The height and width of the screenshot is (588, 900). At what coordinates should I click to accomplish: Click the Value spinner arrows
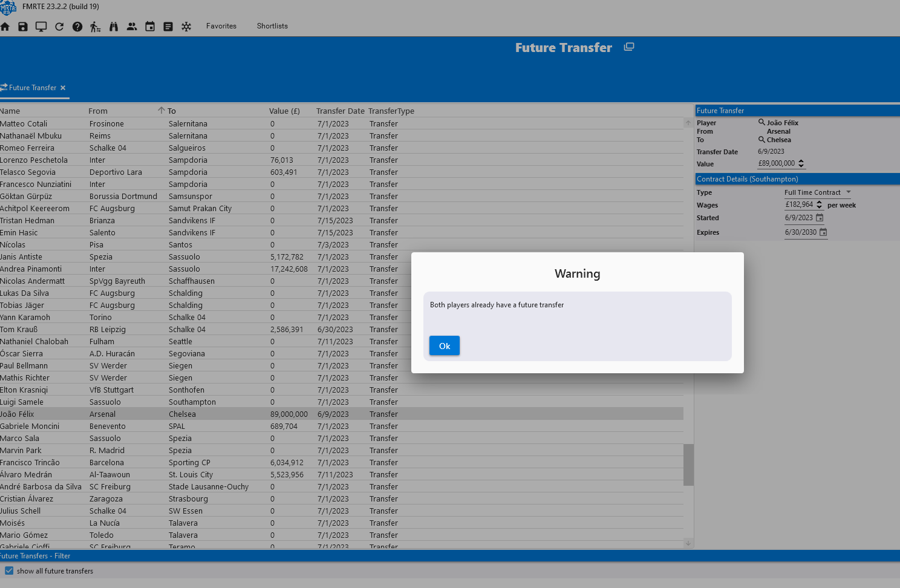click(x=801, y=163)
